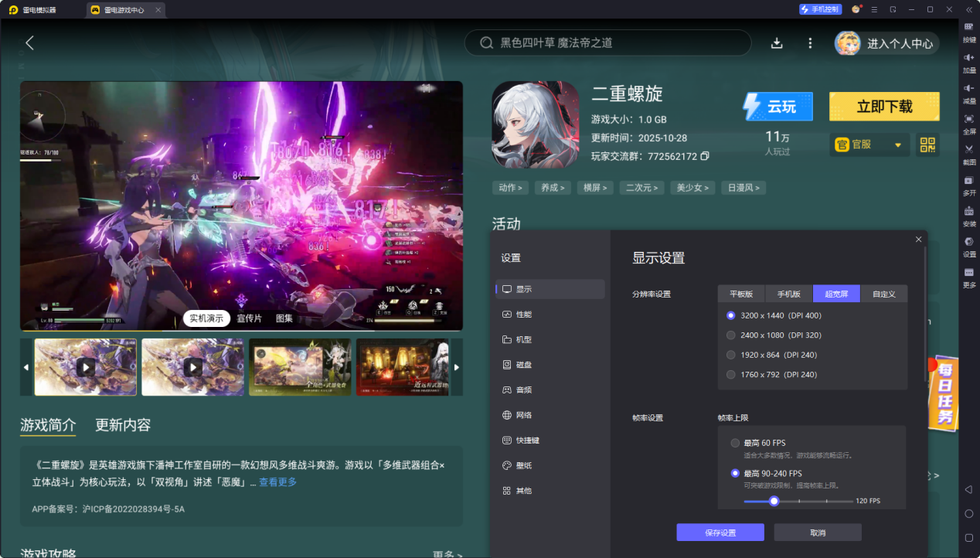The width and height of the screenshot is (980, 558).
Task: Tap the Android back triangle button
Action: [x=968, y=490]
